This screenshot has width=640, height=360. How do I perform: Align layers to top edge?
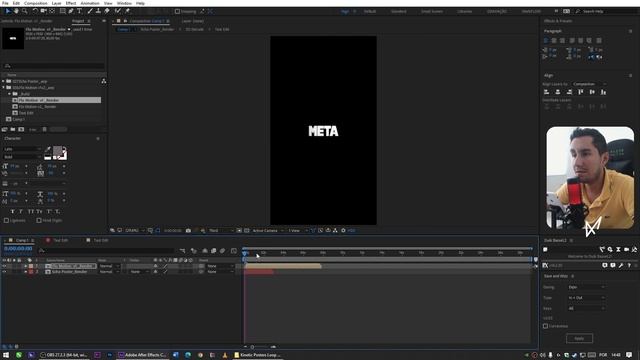(x=581, y=92)
